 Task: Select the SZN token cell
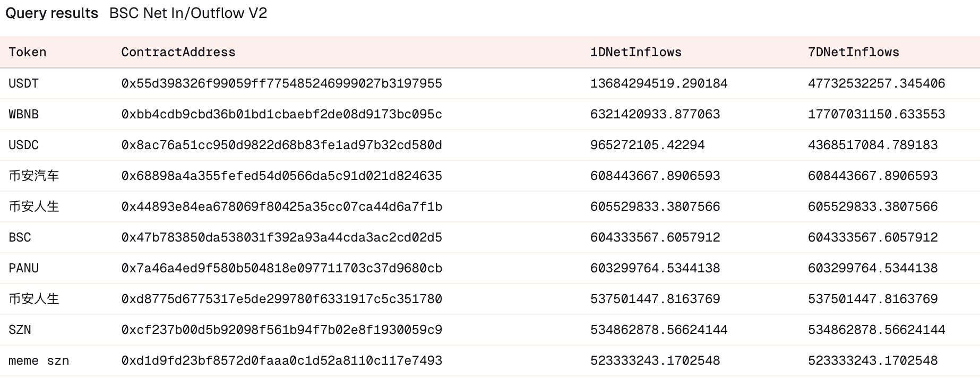coord(20,330)
